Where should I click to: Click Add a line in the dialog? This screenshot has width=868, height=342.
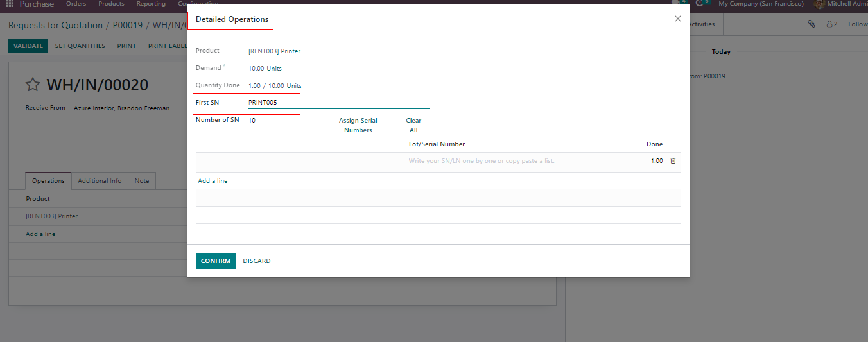213,181
